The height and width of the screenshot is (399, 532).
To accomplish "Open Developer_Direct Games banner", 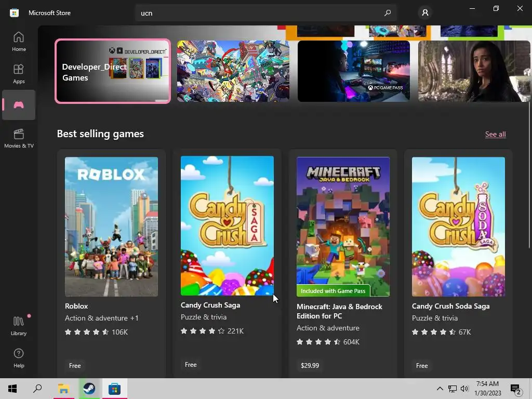I will click(113, 71).
